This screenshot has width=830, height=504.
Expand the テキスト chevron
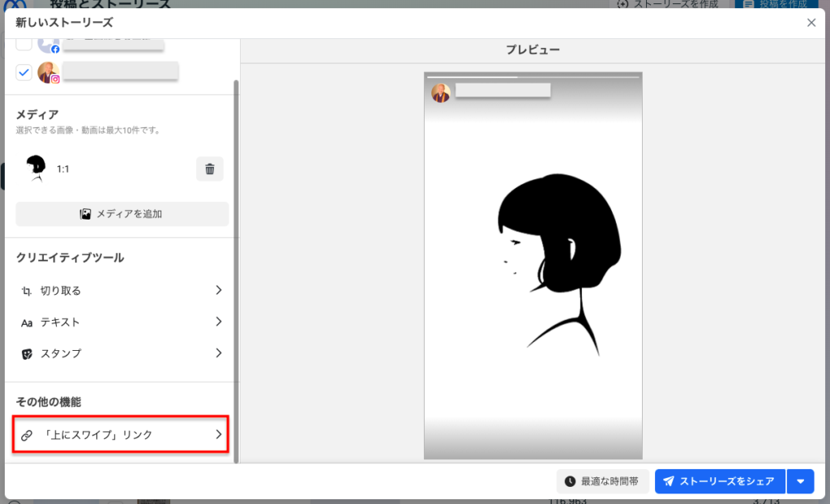coord(219,322)
